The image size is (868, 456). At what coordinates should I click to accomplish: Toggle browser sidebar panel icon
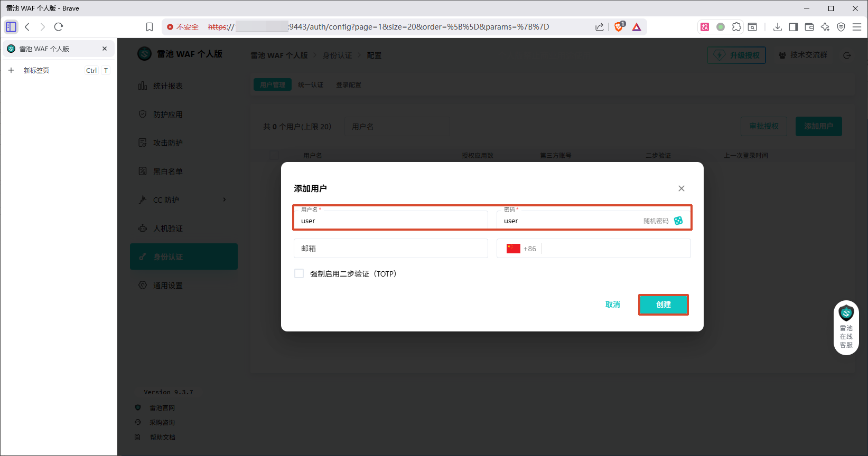point(794,27)
